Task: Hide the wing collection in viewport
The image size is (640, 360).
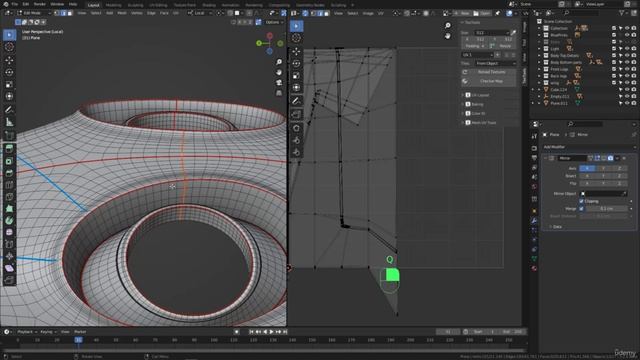Action: (x=627, y=83)
